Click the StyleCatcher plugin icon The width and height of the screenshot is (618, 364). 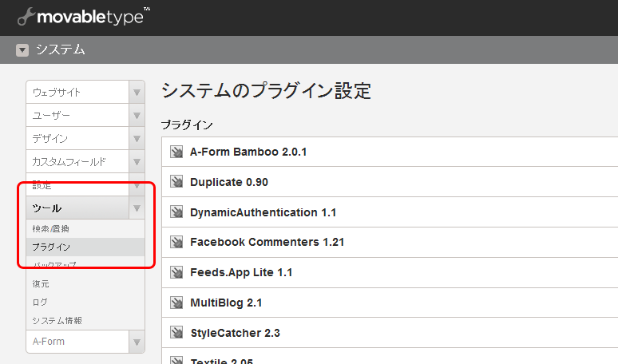tap(176, 333)
